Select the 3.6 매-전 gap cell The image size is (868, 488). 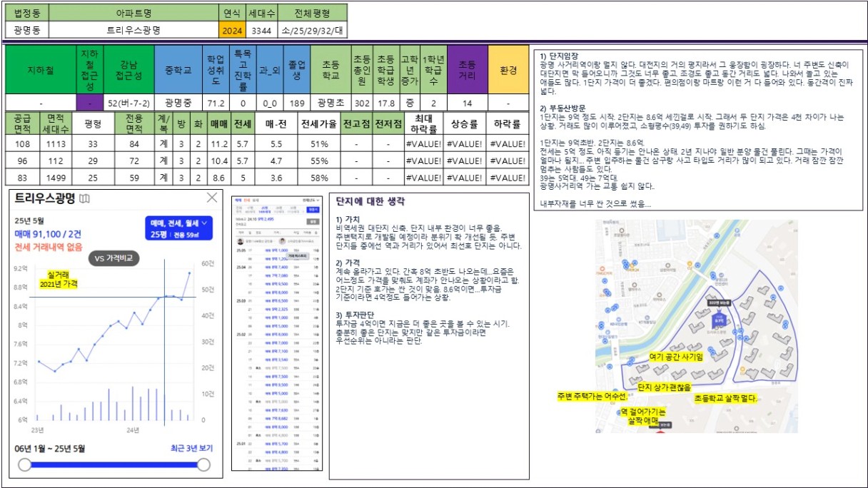coord(276,177)
